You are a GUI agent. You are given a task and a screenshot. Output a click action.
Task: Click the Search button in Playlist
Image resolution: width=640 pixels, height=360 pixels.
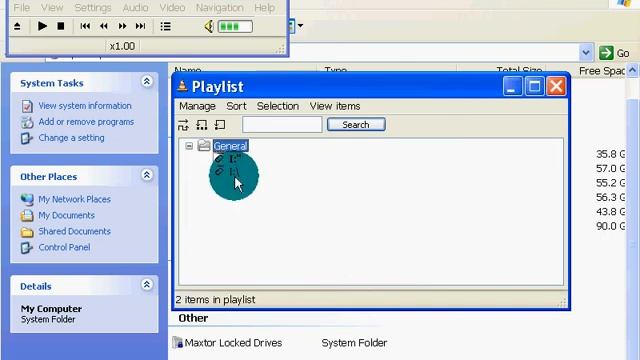[356, 124]
